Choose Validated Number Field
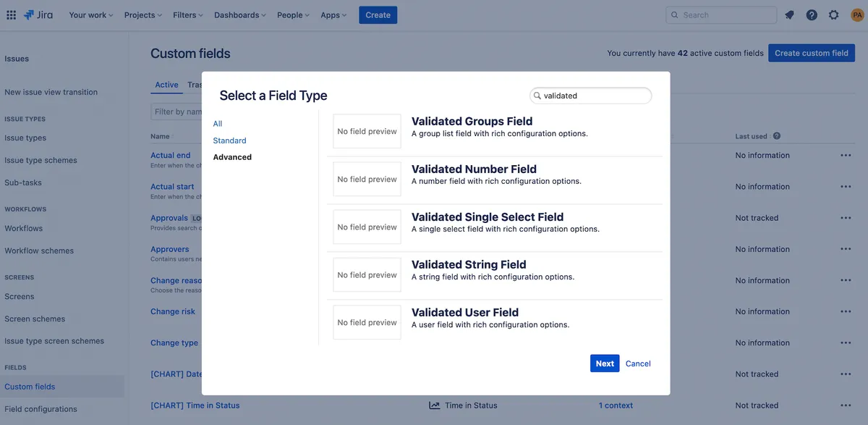This screenshot has height=425, width=868. (494, 180)
